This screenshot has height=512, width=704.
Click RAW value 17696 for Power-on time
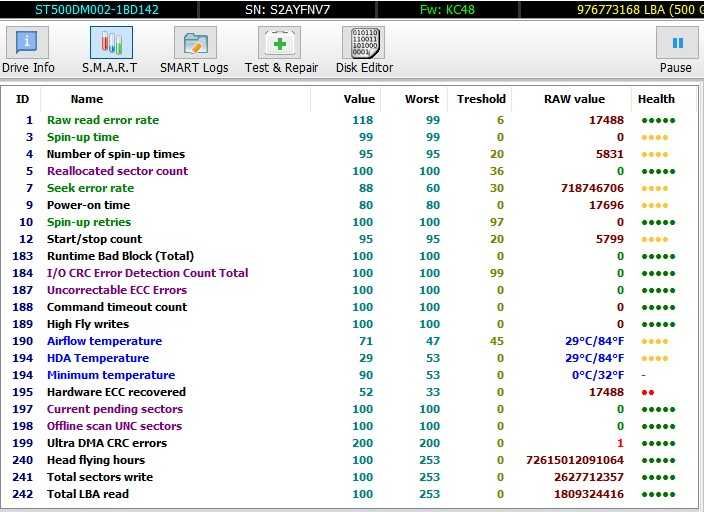(x=606, y=205)
